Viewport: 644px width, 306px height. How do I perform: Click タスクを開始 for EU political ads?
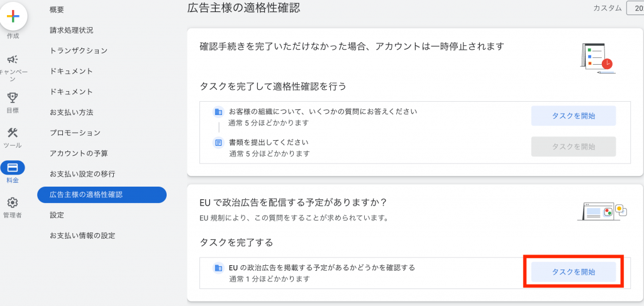(x=573, y=271)
